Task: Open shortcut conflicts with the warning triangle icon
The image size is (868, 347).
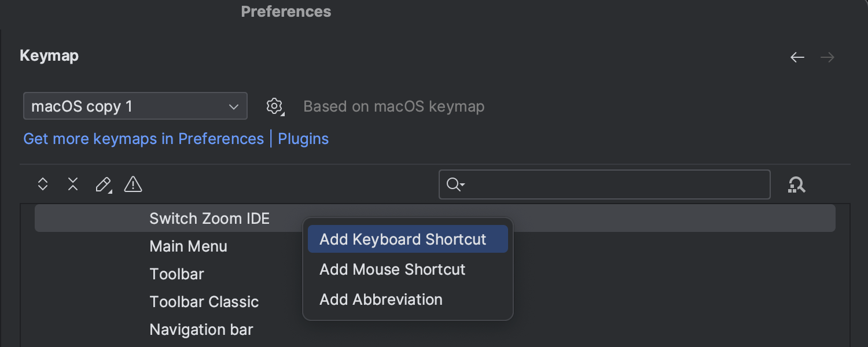Action: [133, 184]
